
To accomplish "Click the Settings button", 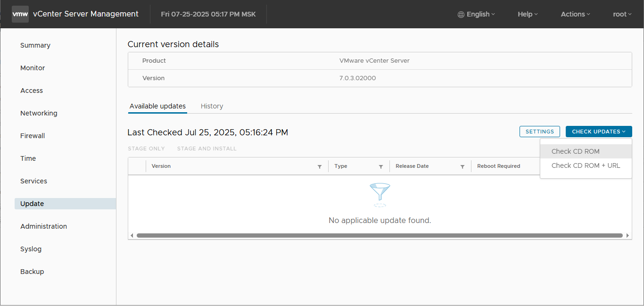I will (540, 132).
